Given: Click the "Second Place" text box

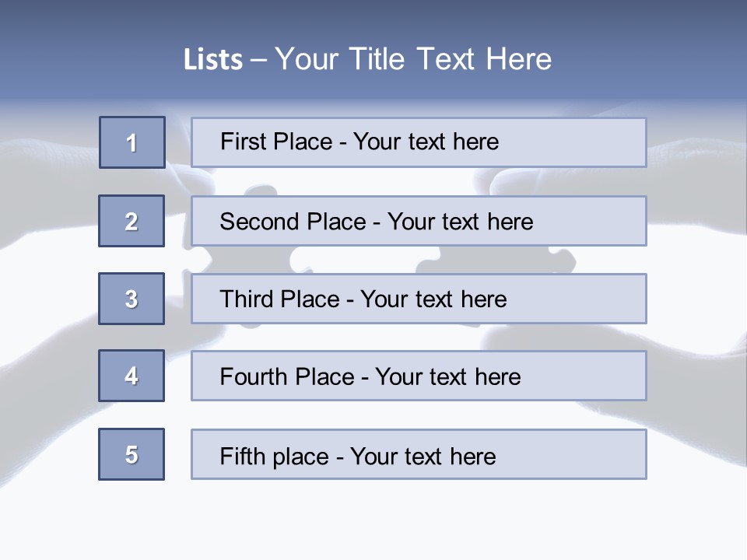Looking at the screenshot, I should coord(419,221).
